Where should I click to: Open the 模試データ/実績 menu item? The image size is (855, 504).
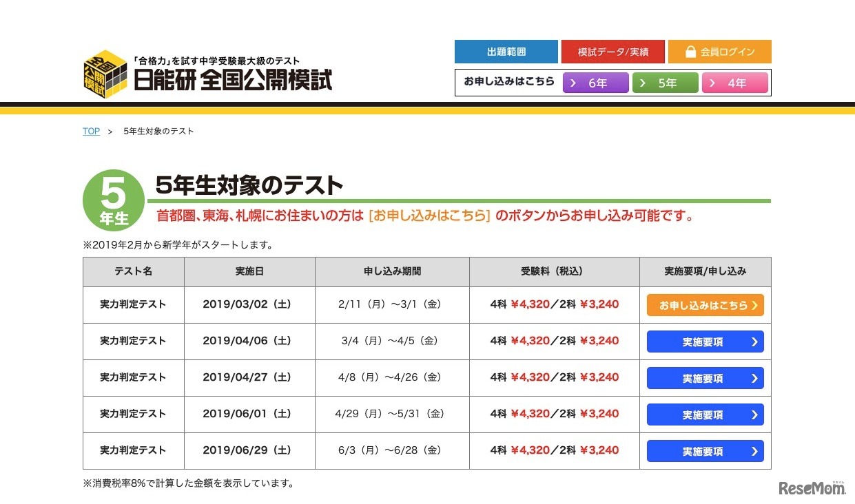click(612, 52)
